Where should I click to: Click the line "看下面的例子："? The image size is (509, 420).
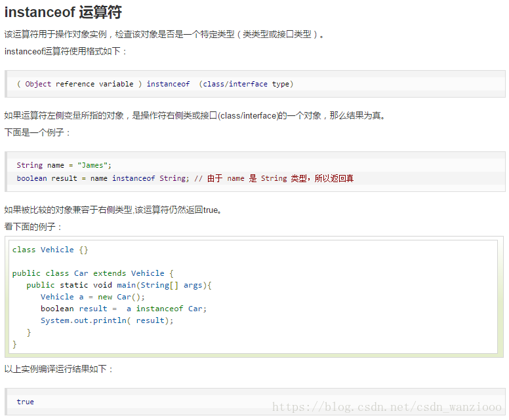tap(33, 226)
